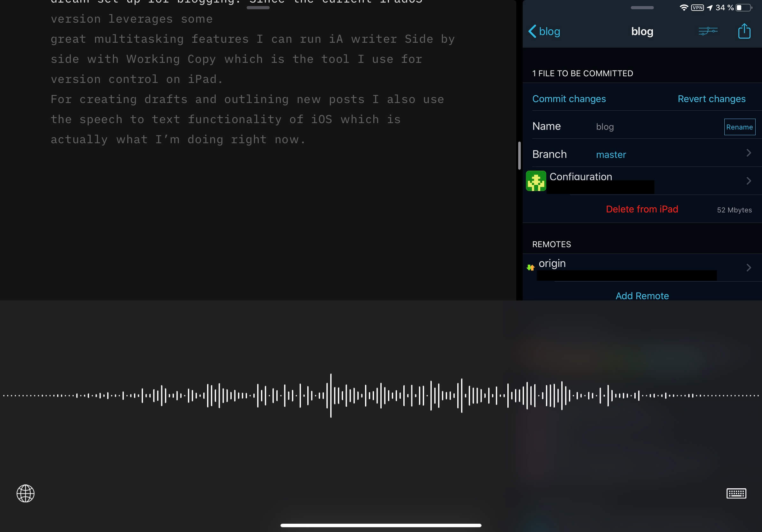Delete the repository from iPad
The image size is (762, 532).
click(642, 209)
